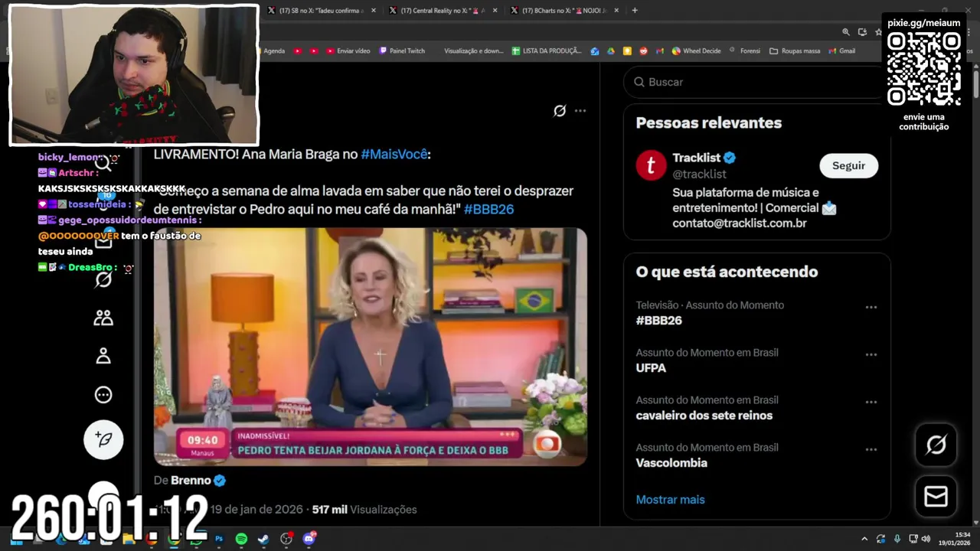Open the floating Grok button on right
This screenshot has height=551, width=980.
(x=936, y=445)
